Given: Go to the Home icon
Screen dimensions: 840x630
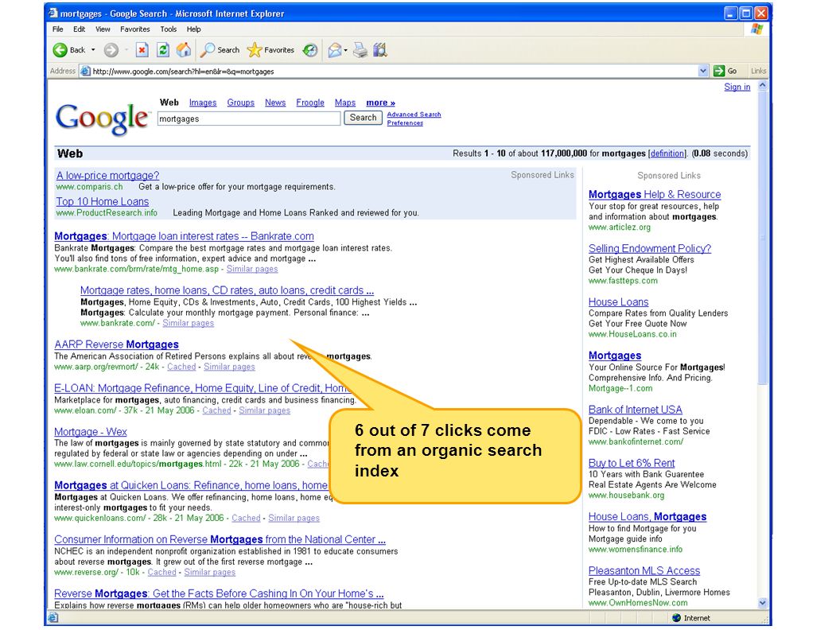Looking at the screenshot, I should pyautogui.click(x=184, y=50).
